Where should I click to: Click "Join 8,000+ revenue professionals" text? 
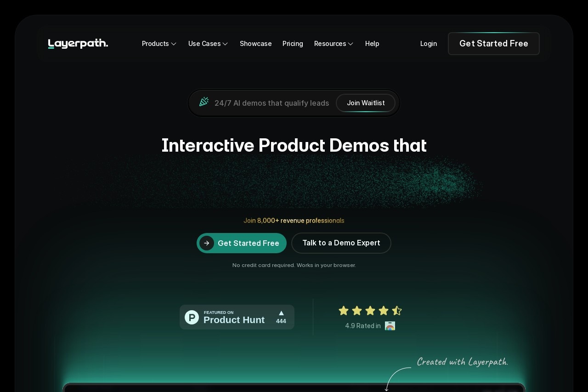pos(294,221)
